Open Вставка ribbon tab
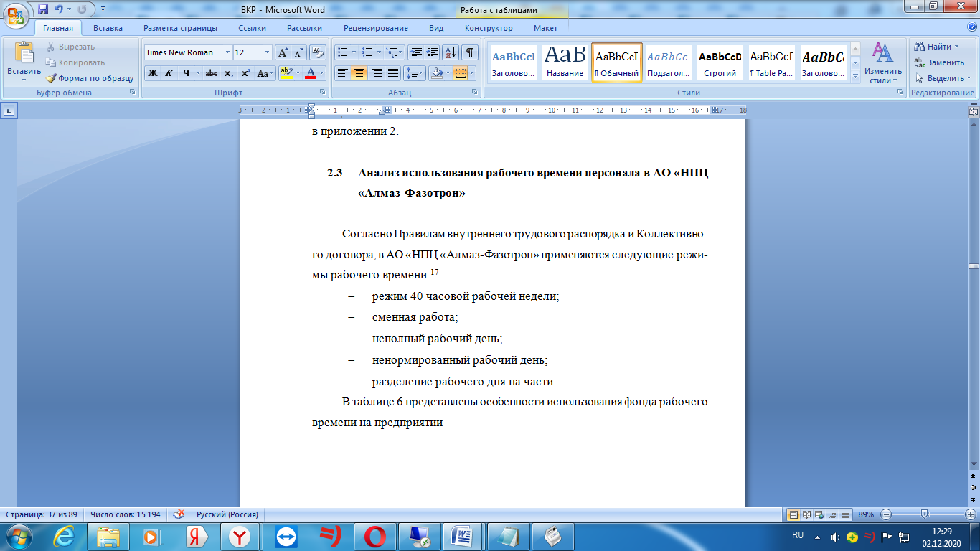This screenshot has width=980, height=551. click(108, 28)
